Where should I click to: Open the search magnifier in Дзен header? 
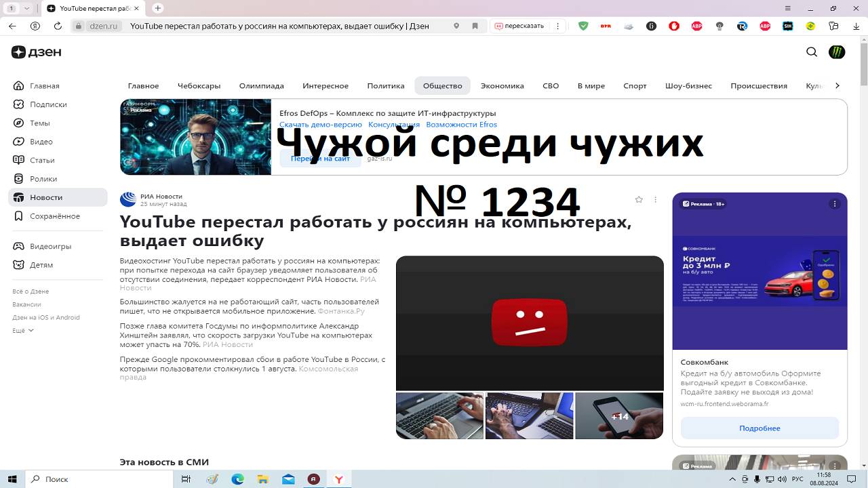[812, 52]
